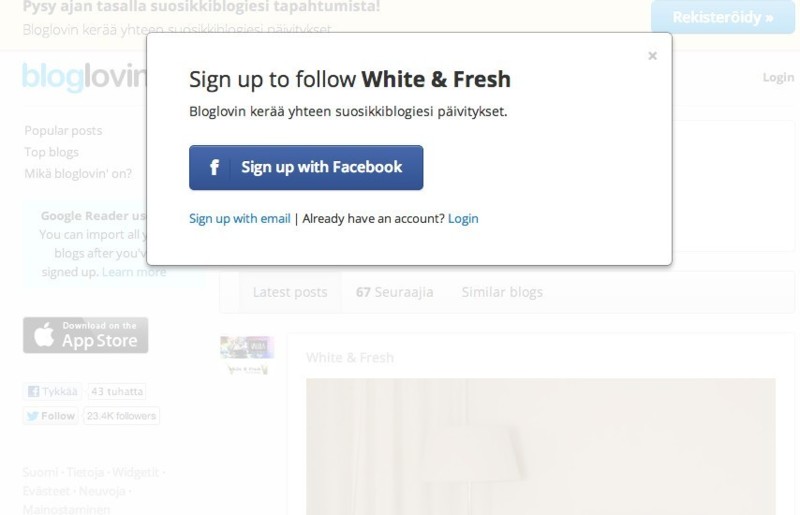The image size is (800, 515).
Task: Click the Facebook f logo icon
Action: tap(214, 167)
